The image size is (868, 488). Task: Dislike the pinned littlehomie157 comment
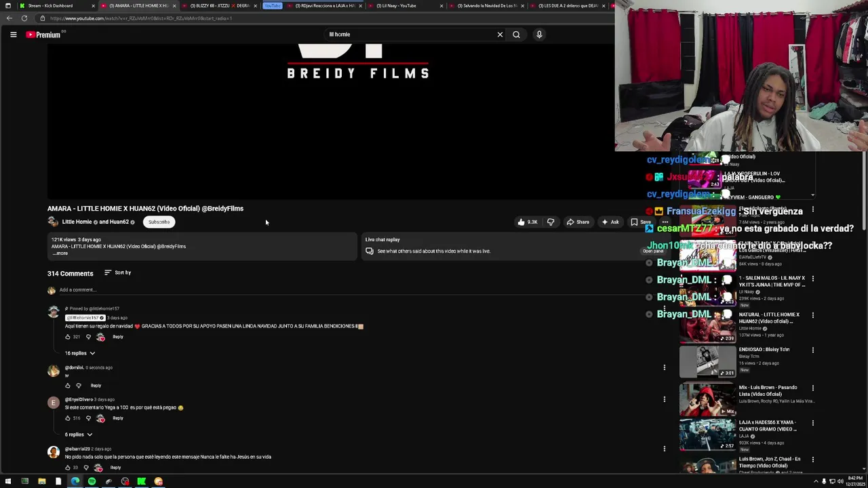click(87, 337)
